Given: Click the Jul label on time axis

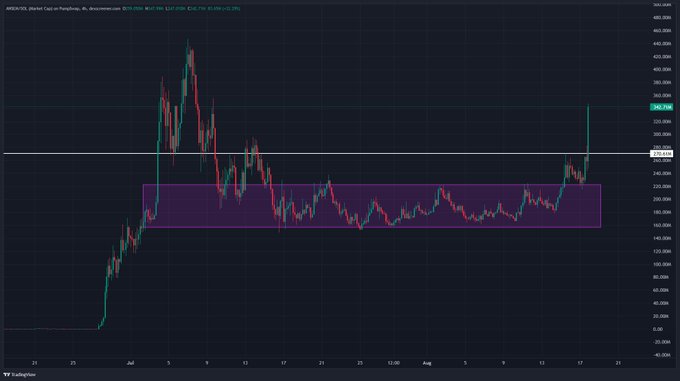Looking at the screenshot, I should [130, 363].
